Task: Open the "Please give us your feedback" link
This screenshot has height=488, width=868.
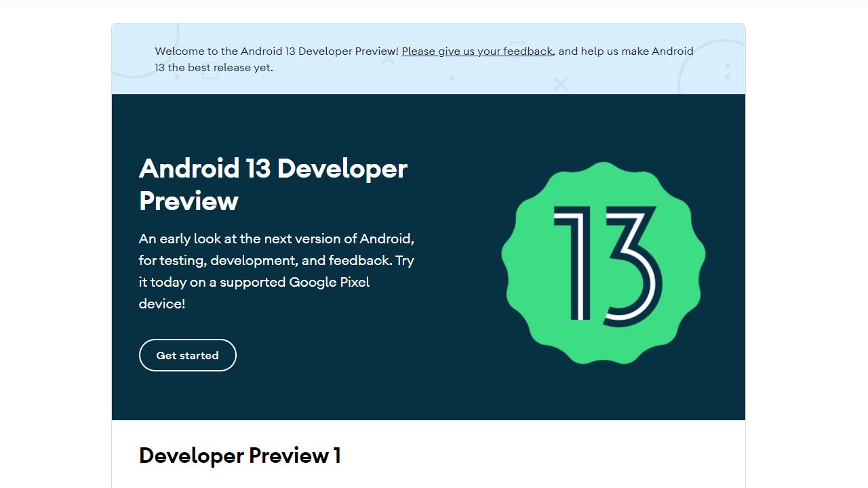Action: click(x=477, y=51)
